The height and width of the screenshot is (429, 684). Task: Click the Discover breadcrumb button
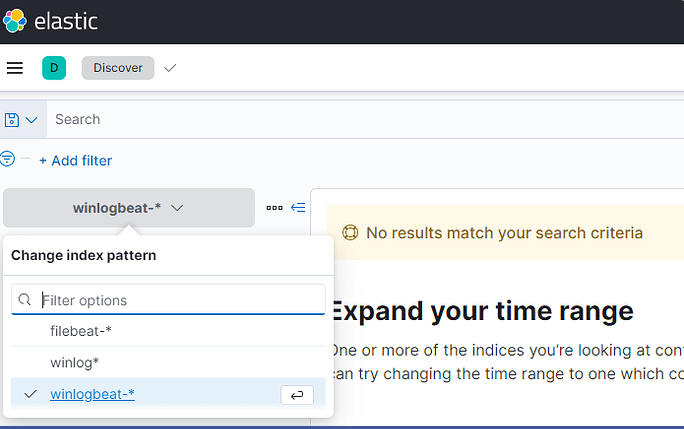tap(118, 68)
